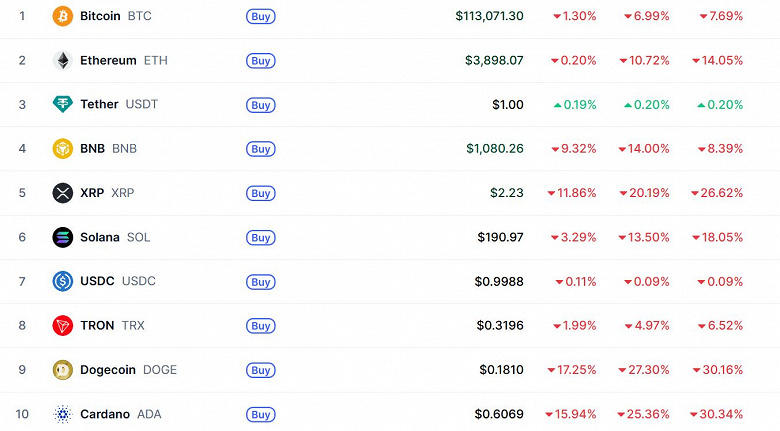780x431 pixels.
Task: Open the Tether USDT name link
Action: (x=119, y=104)
